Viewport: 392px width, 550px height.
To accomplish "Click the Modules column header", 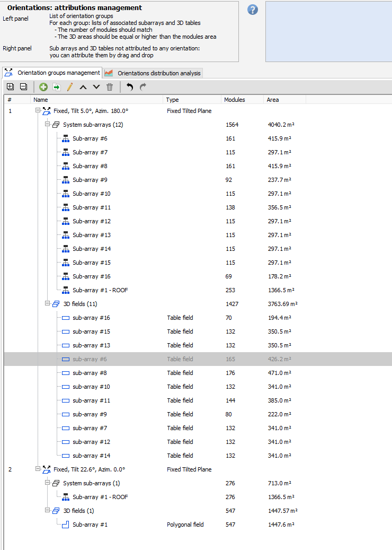I will point(235,99).
